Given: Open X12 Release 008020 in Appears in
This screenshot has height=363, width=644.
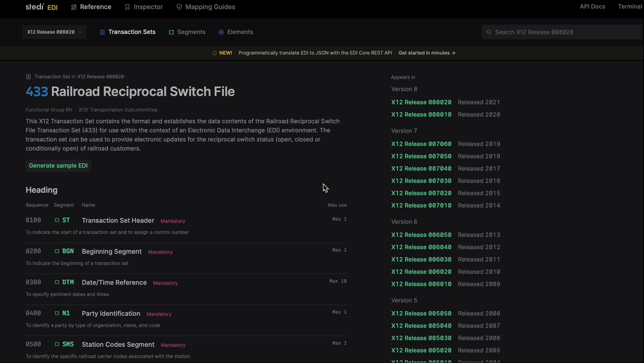Looking at the screenshot, I should click(x=421, y=102).
